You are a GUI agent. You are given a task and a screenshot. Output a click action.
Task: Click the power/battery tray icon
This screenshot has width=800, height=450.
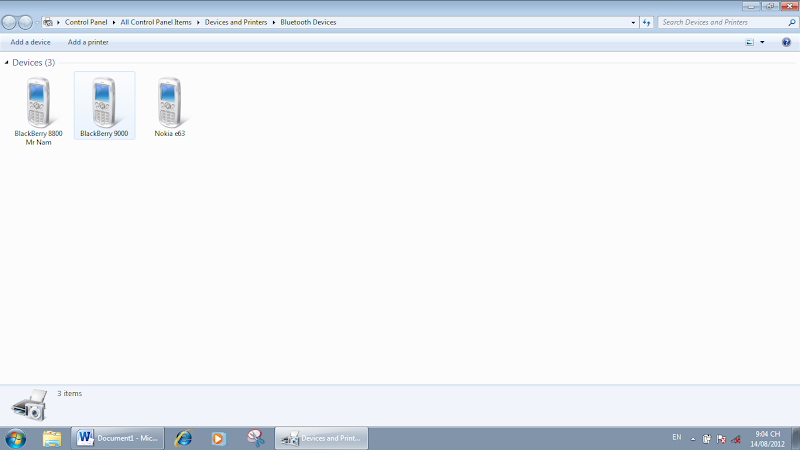pos(707,439)
